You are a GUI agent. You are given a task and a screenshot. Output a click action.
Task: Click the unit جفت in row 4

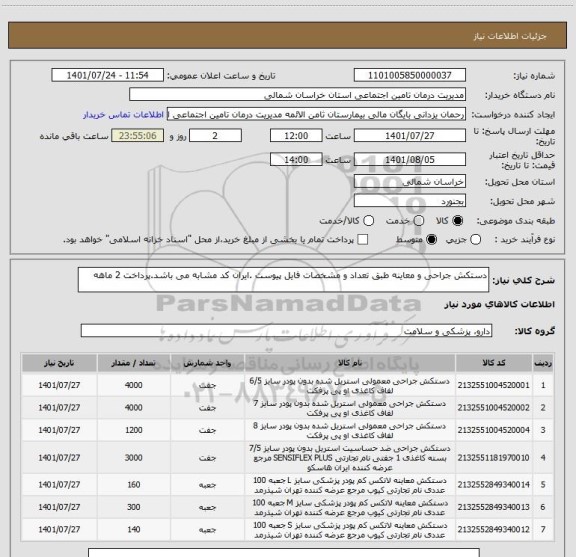click(208, 458)
